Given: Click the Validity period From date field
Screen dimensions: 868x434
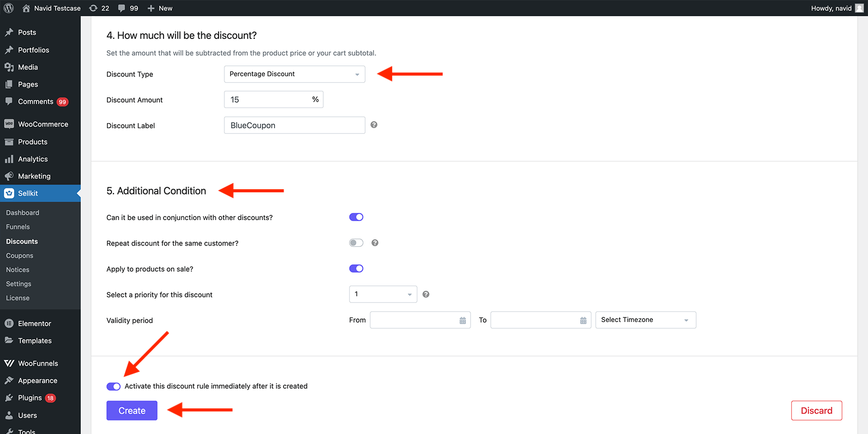Looking at the screenshot, I should 420,320.
